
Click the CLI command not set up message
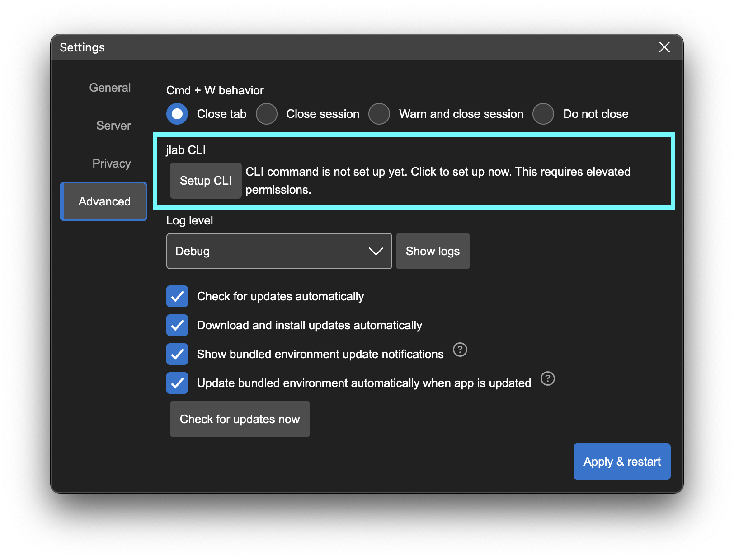click(x=438, y=181)
